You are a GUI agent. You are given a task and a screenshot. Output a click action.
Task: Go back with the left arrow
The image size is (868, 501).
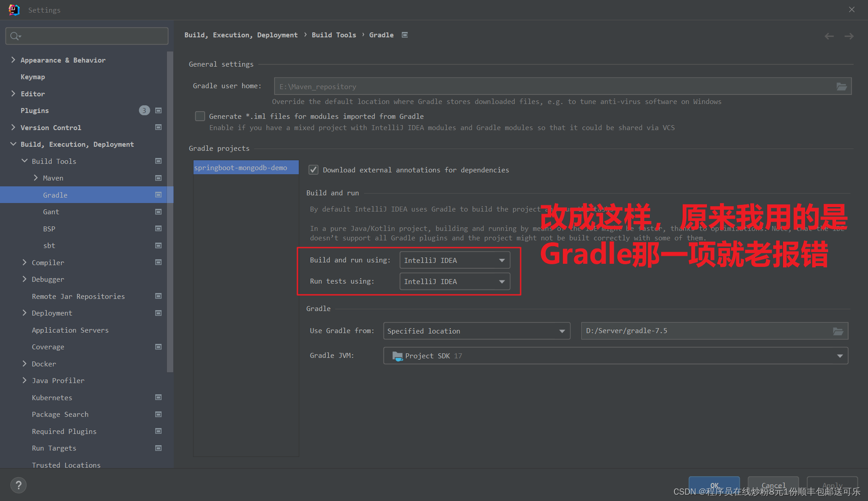829,36
